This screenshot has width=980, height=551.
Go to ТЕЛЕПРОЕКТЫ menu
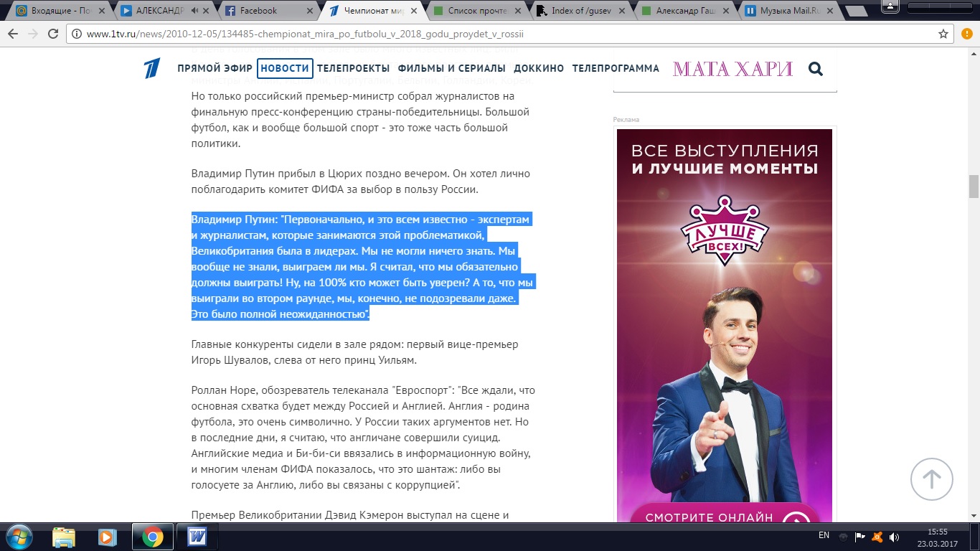[354, 69]
